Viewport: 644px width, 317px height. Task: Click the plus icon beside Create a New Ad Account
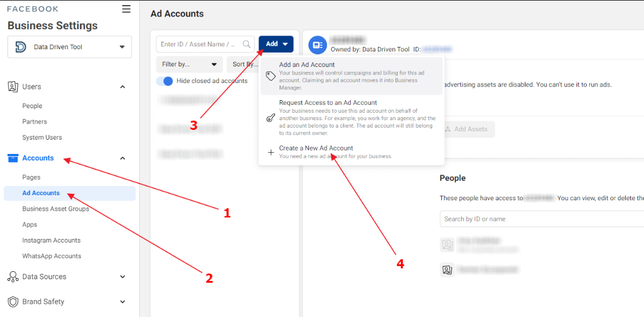tap(270, 153)
